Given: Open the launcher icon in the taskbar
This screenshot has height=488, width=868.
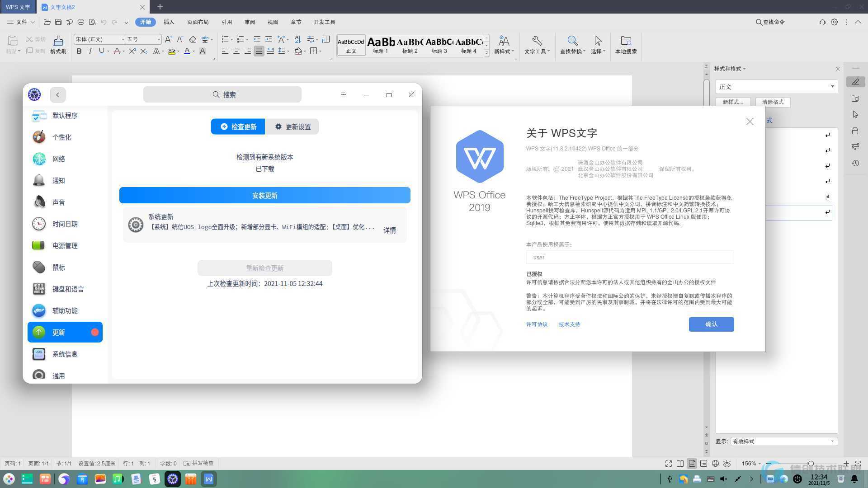Looking at the screenshot, I should pos(9,479).
